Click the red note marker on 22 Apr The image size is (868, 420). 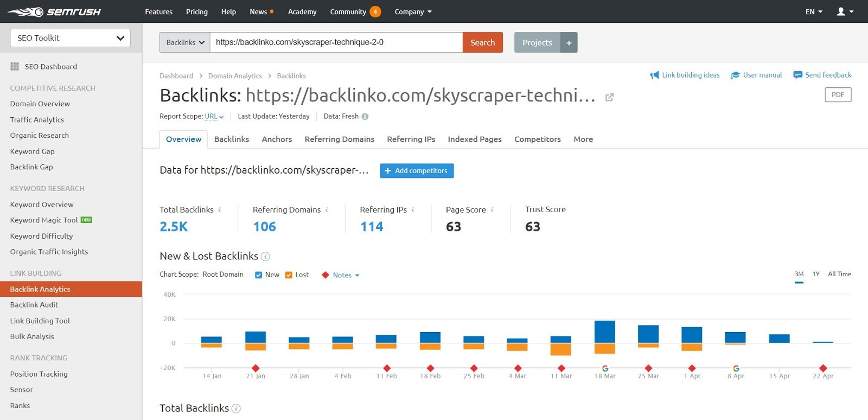823,368
